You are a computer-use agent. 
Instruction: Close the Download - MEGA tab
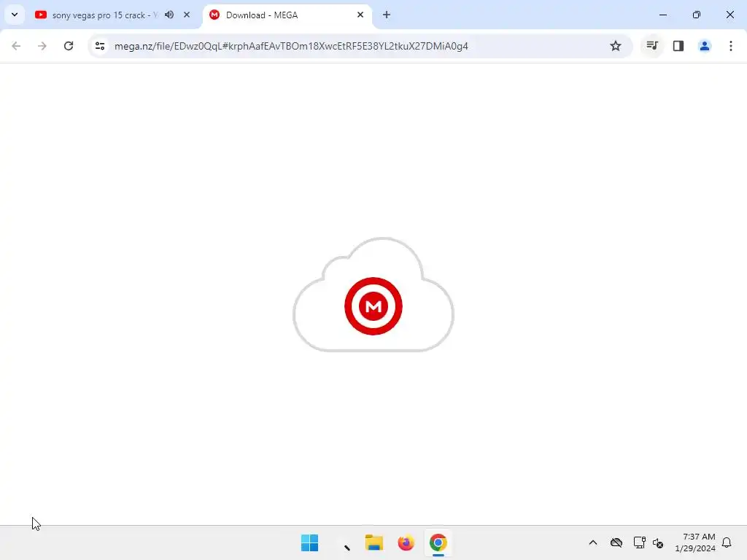[360, 15]
